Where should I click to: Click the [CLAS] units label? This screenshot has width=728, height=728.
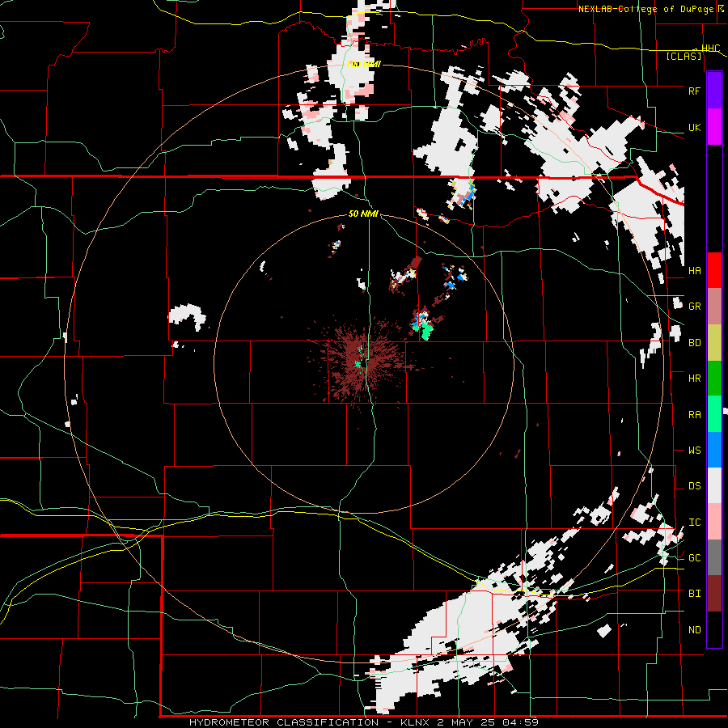tap(684, 56)
